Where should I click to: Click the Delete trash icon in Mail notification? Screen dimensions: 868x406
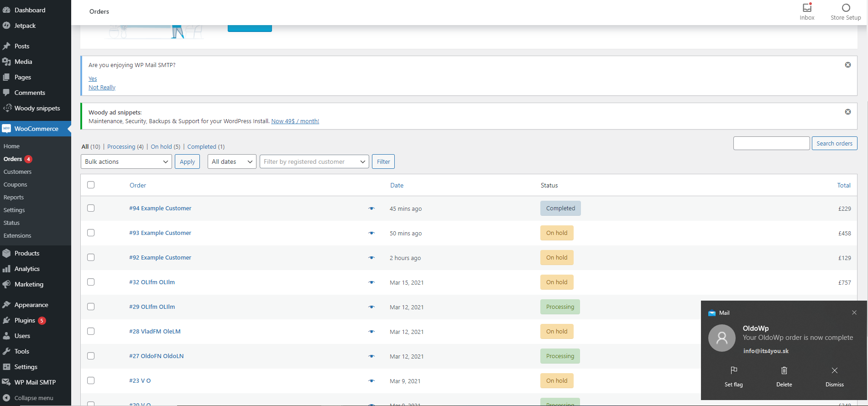coord(784,371)
